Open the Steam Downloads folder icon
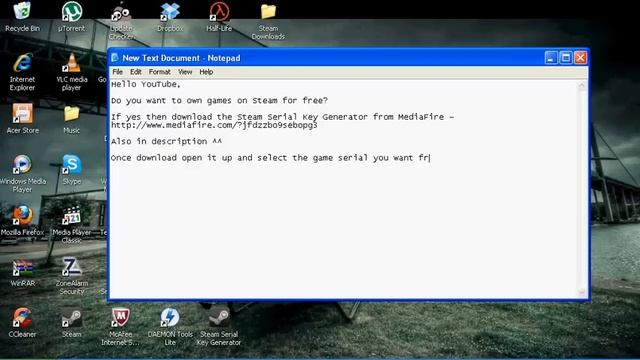640x360 pixels. click(268, 21)
